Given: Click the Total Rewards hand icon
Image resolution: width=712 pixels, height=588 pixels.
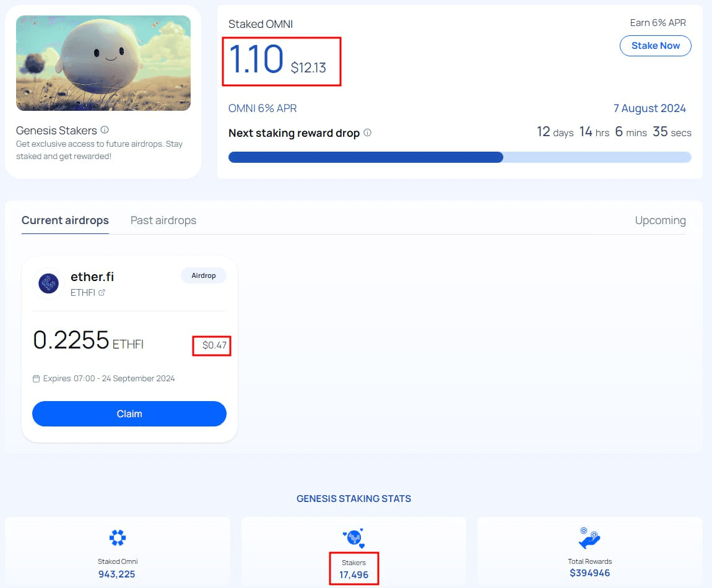Looking at the screenshot, I should tap(589, 538).
